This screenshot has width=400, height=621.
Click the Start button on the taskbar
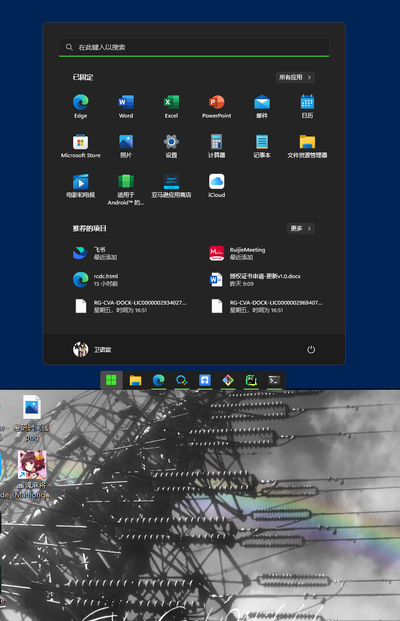(x=111, y=380)
